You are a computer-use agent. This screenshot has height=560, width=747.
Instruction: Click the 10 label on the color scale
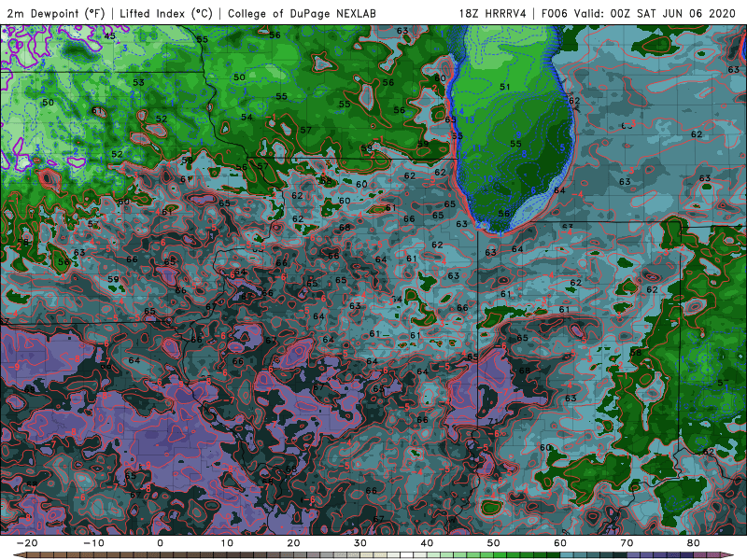click(227, 543)
